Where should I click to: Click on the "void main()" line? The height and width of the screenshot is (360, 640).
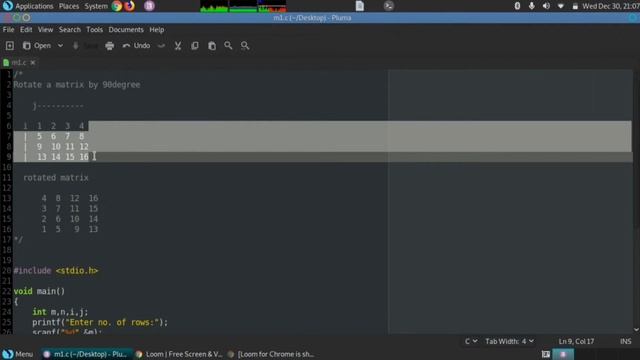pos(39,291)
